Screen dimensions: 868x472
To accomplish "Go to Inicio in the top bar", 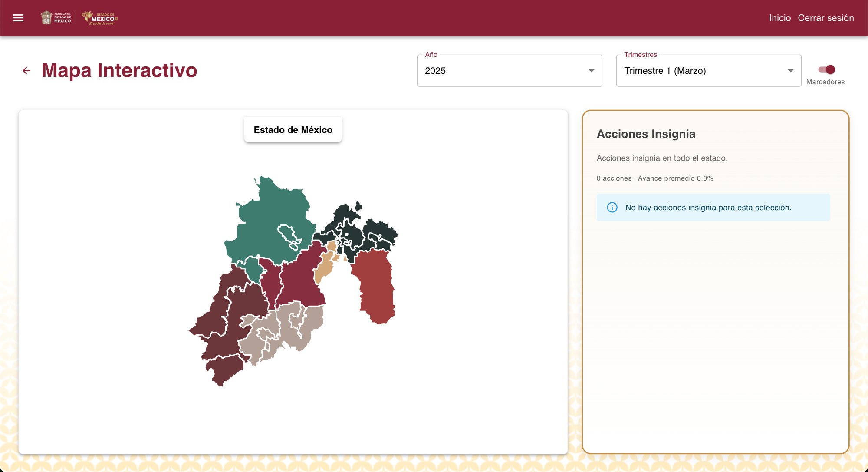I will pos(779,18).
